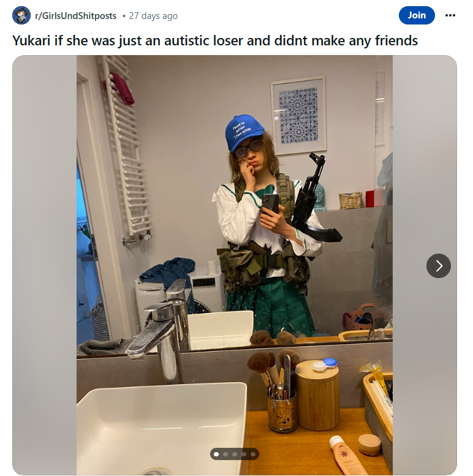Advance to the next gallery image arrow
473x476 pixels.
pos(439,266)
